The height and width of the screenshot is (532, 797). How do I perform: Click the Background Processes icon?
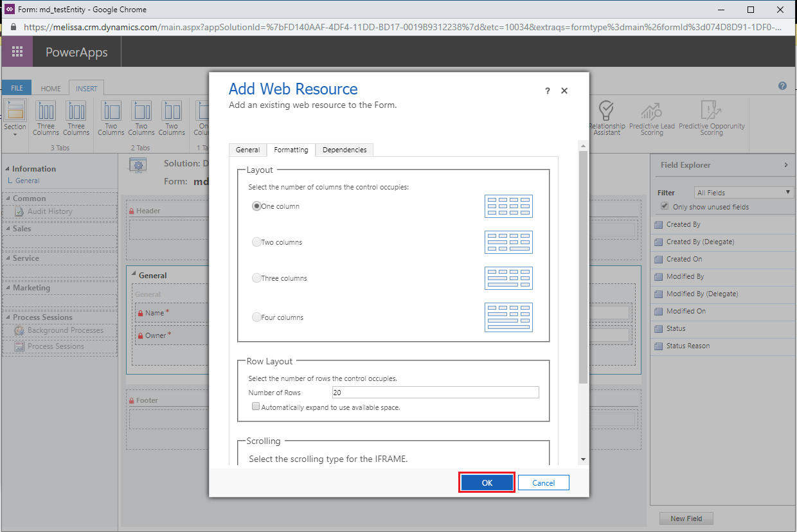(19, 330)
